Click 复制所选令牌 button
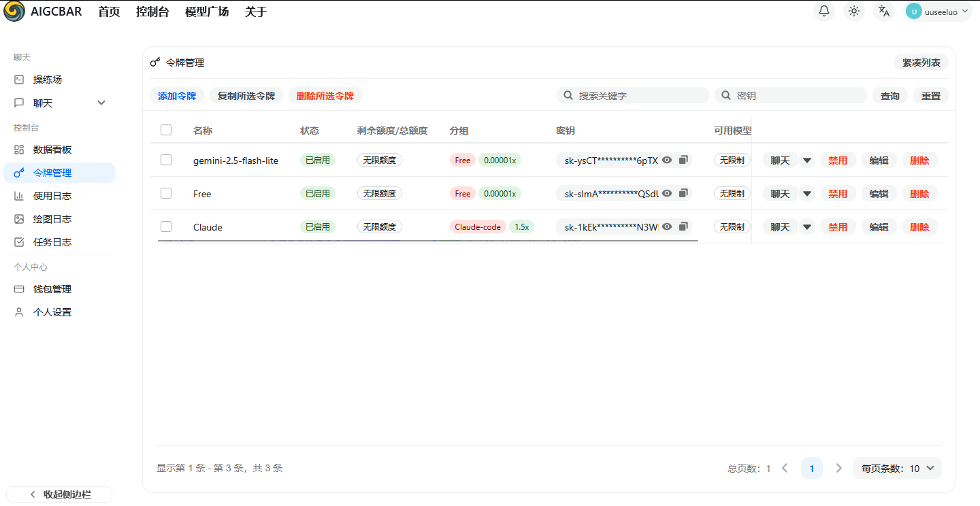This screenshot has width=980, height=506. pos(246,96)
